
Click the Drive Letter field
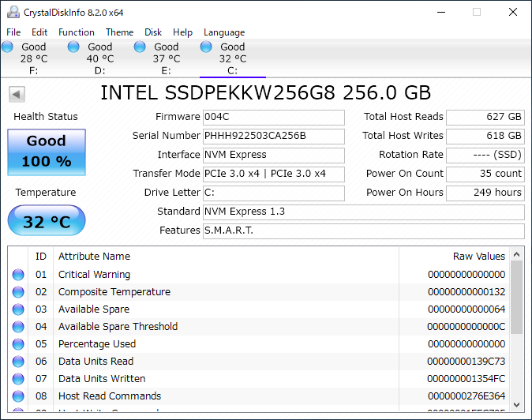(273, 193)
